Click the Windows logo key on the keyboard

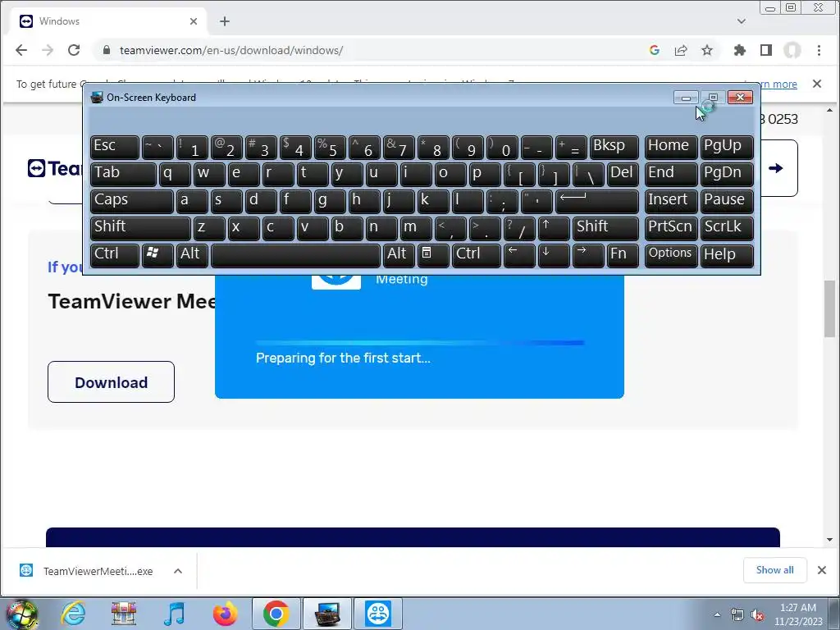click(x=157, y=255)
